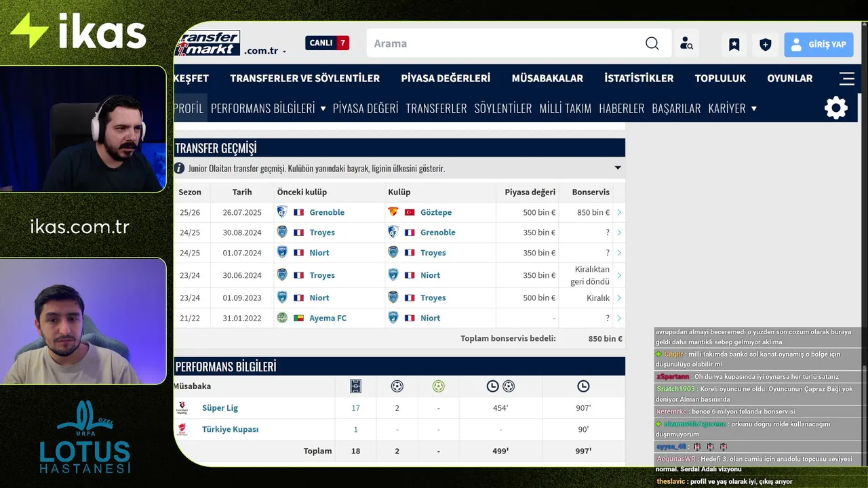Click the shield plus icon
The height and width of the screenshot is (488, 868).
point(765,44)
